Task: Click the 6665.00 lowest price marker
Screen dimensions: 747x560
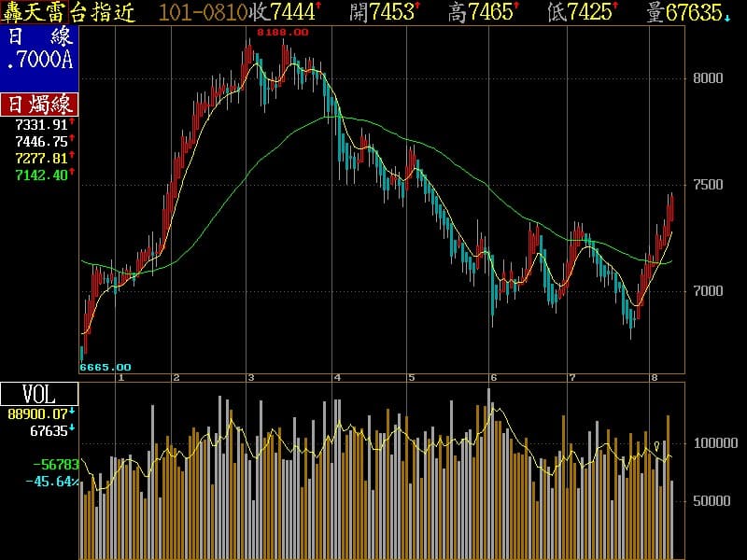Action: click(x=106, y=367)
